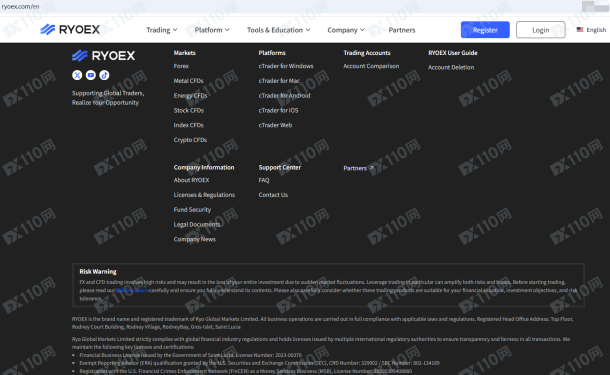
Task: Open the FAQ support link
Action: 264,180
